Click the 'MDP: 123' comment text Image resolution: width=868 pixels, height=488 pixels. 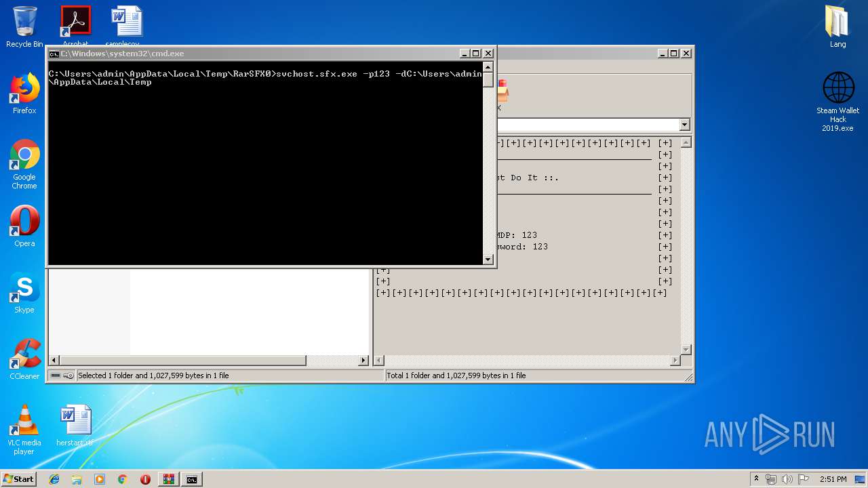[517, 235]
